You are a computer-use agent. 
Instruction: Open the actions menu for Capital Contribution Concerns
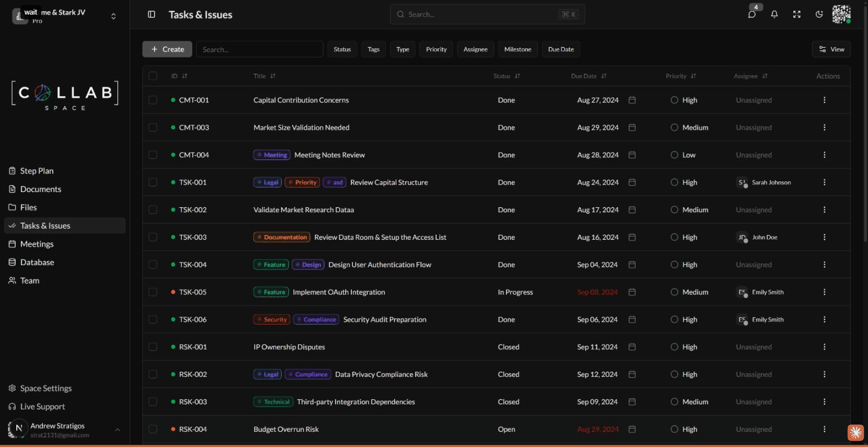pos(824,100)
